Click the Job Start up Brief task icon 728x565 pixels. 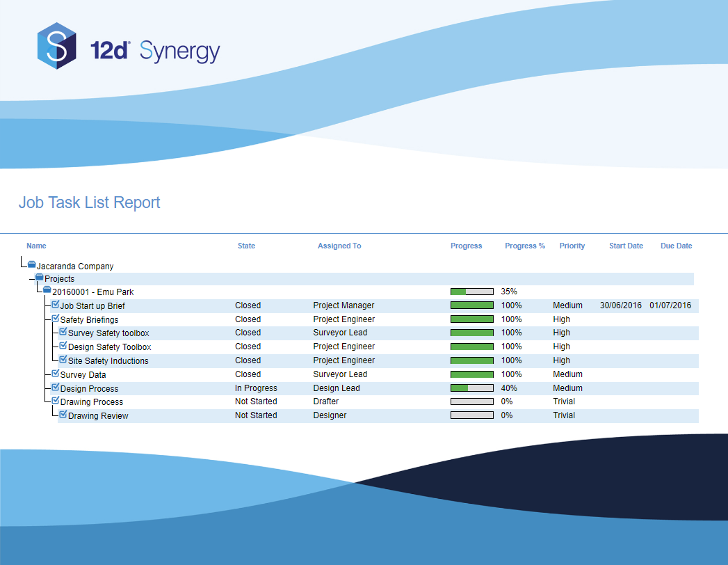56,305
